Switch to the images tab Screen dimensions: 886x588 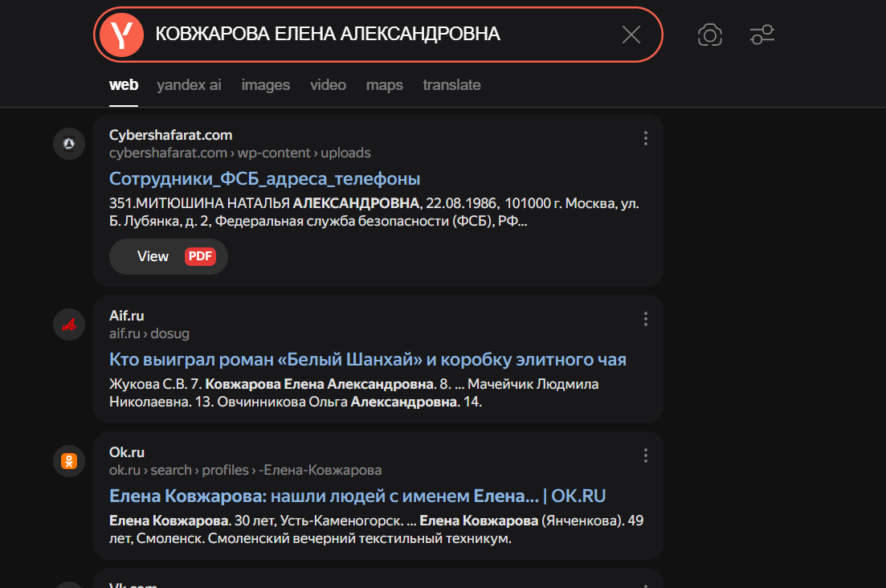[265, 85]
